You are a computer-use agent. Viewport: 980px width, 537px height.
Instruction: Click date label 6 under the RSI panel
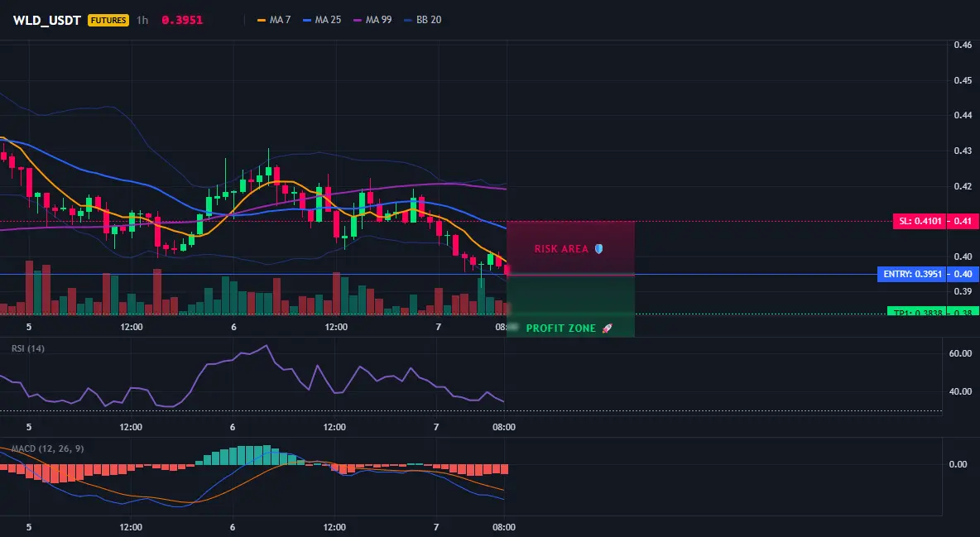tap(233, 427)
